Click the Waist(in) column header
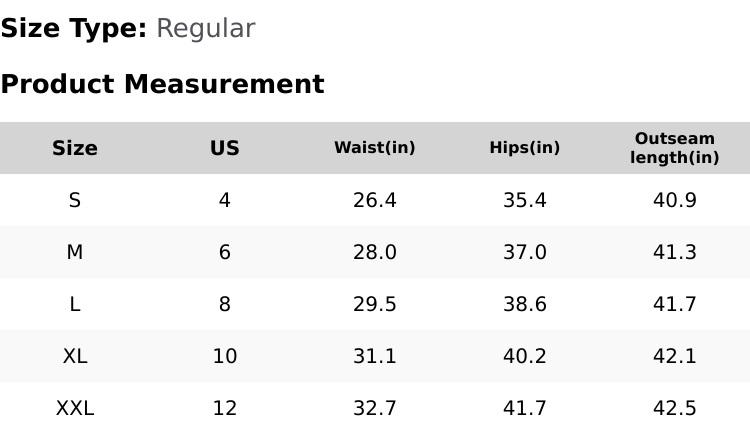The image size is (750, 434). coord(375,148)
